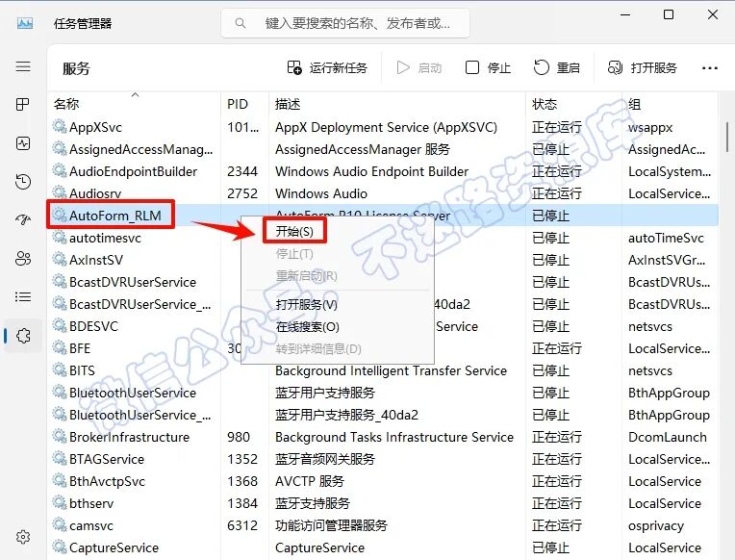Open the Users page icon in sidebar
Screen dimensions: 735x560
pyautogui.click(x=23, y=258)
